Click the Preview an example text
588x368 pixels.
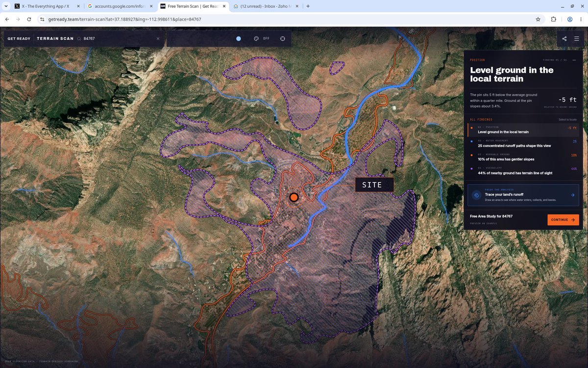click(483, 224)
